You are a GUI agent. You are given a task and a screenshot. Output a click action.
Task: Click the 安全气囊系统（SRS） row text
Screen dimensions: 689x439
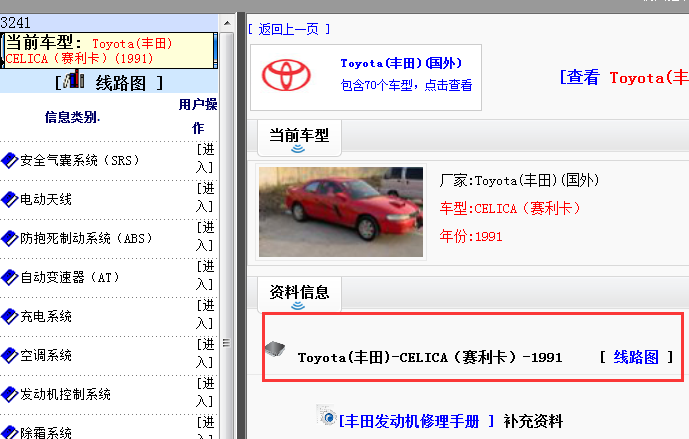click(x=80, y=160)
